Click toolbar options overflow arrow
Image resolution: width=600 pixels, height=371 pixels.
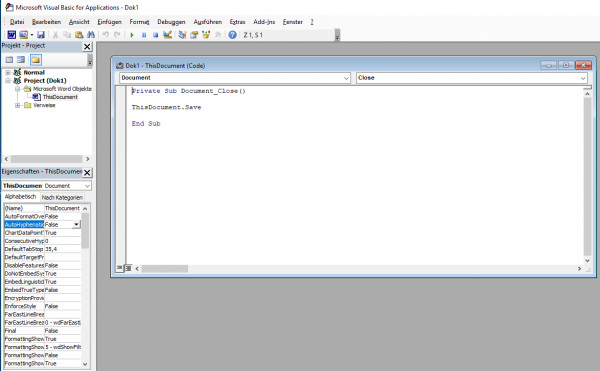337,36
